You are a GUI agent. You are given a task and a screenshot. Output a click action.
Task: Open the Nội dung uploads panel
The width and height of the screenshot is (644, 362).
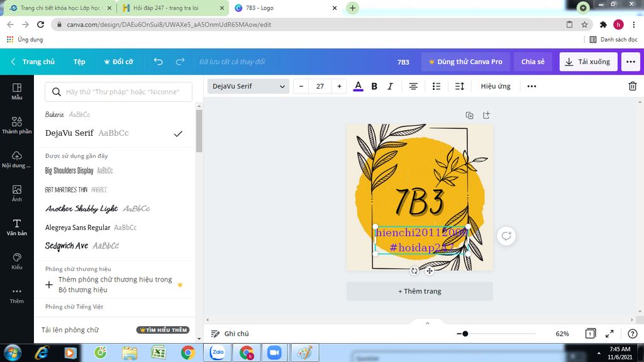17,159
